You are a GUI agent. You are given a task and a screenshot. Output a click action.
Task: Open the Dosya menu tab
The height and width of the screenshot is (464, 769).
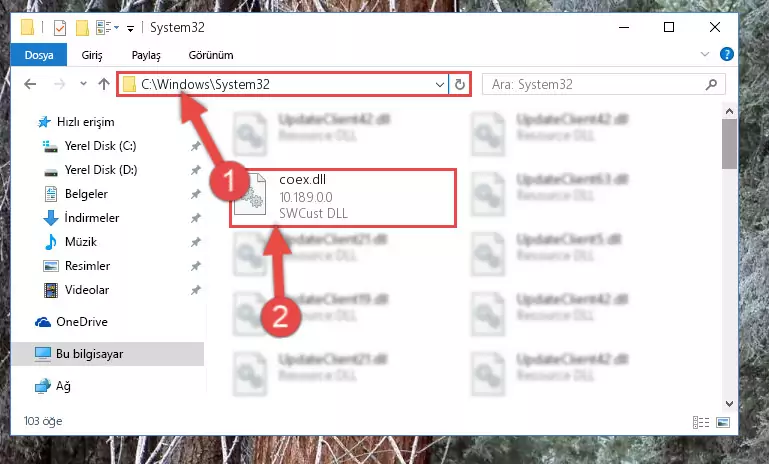click(39, 55)
